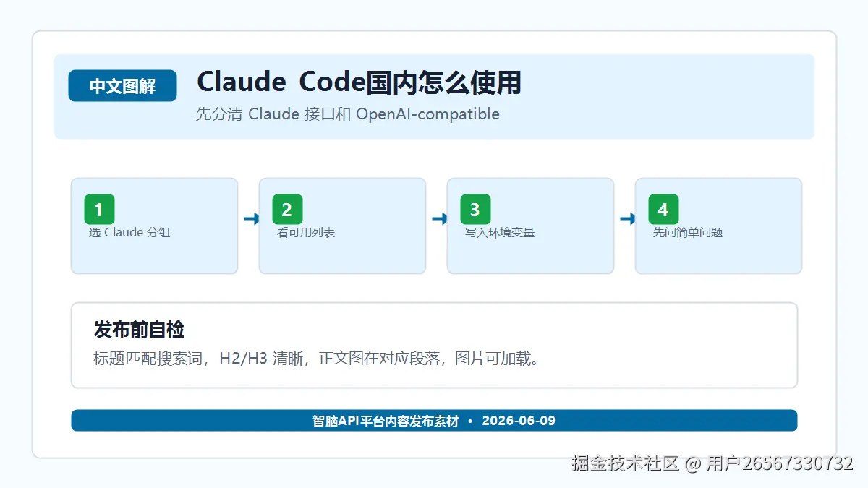Select the step label 看可用列表
The width and height of the screenshot is (868, 488).
click(306, 233)
